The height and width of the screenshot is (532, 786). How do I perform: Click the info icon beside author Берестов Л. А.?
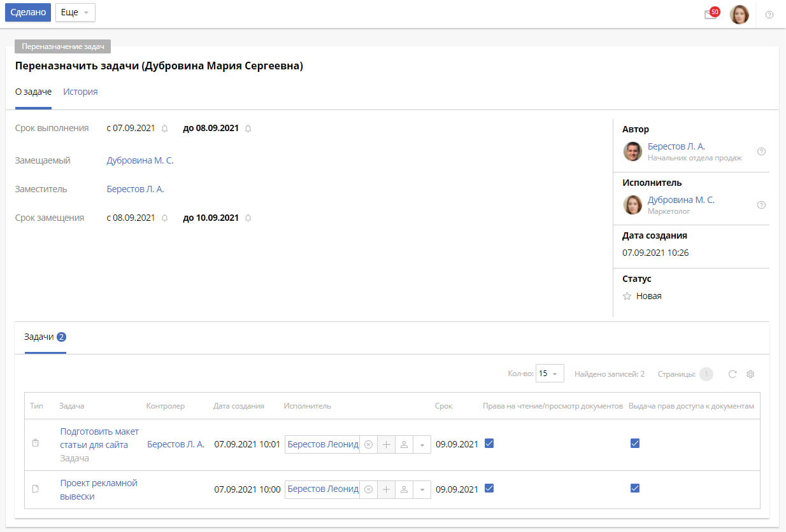(761, 151)
